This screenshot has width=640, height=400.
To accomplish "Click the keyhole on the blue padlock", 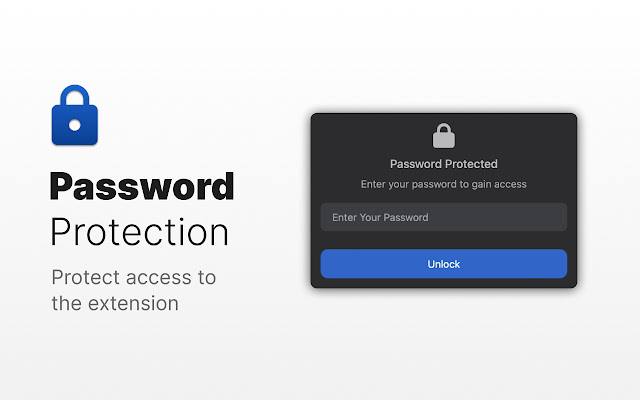I will [76, 127].
